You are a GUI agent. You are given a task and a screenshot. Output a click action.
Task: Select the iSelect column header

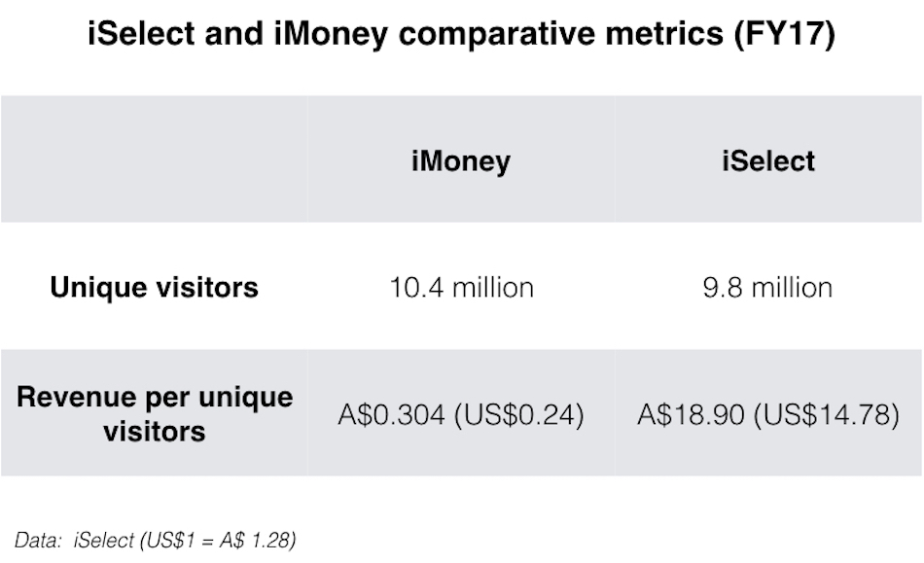tap(768, 160)
